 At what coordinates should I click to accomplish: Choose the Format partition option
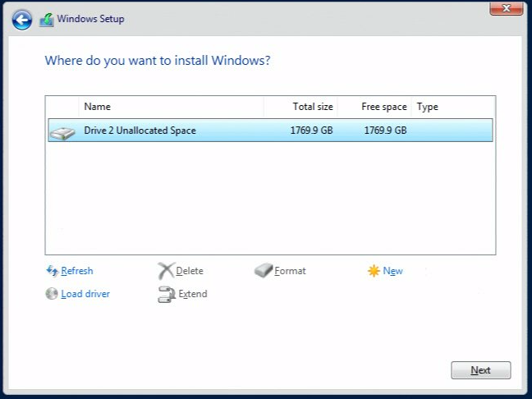(290, 271)
